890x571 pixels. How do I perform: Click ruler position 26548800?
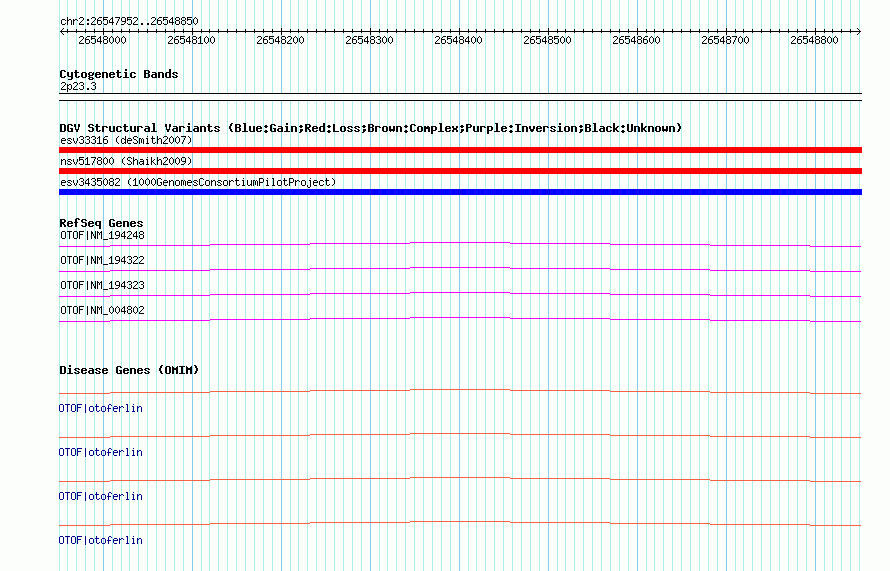coord(814,40)
